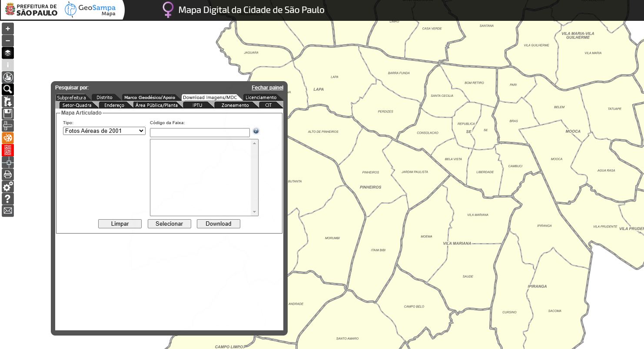
Task: Click the question mark help icon in sidebar
Action: pyautogui.click(x=8, y=199)
